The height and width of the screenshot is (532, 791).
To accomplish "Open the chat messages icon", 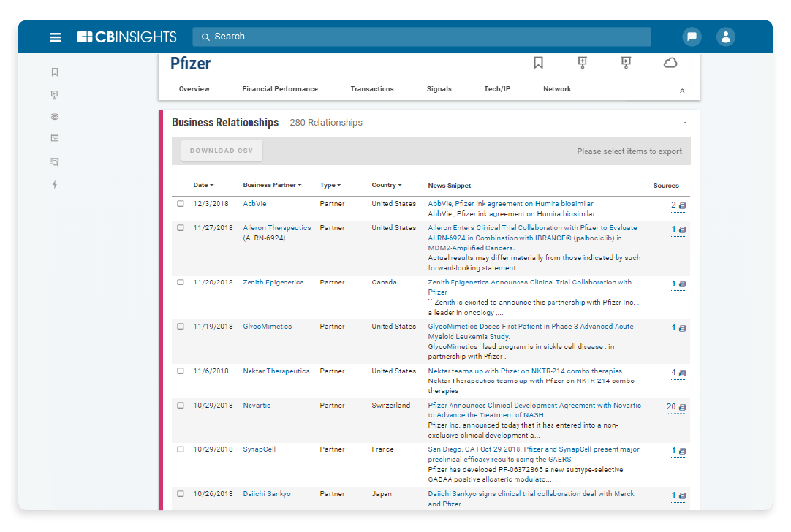I will [x=692, y=37].
